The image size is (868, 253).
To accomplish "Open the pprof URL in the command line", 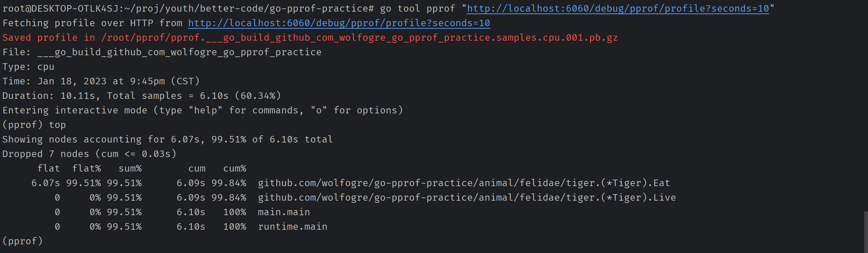I will [617, 8].
